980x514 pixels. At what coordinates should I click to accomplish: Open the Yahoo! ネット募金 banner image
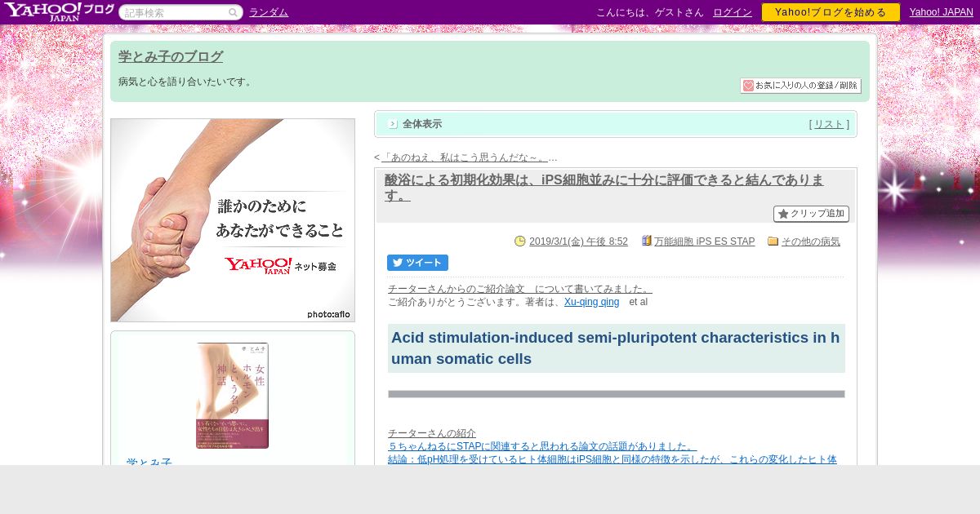click(233, 220)
